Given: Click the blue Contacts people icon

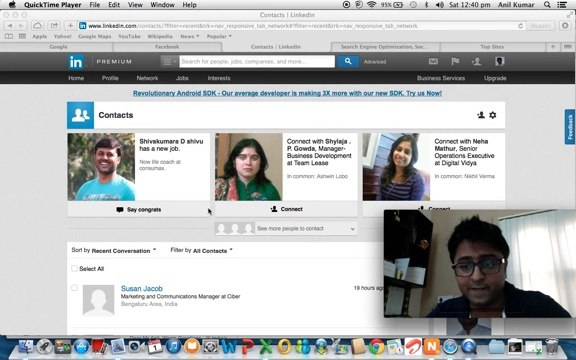Looking at the screenshot, I should pyautogui.click(x=80, y=115).
